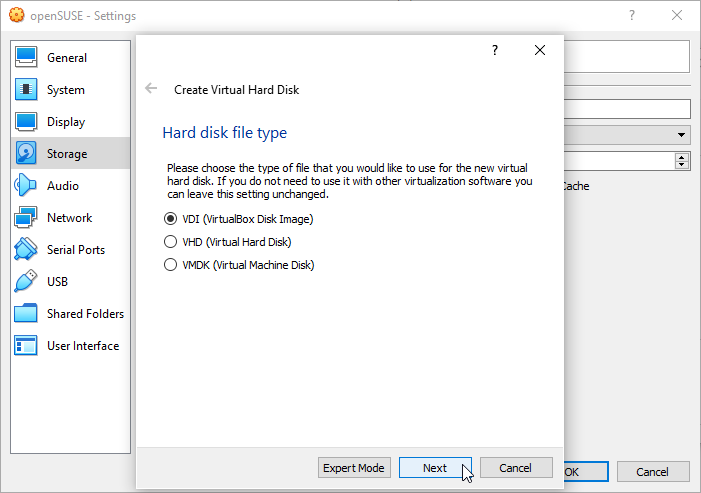Go back using the wizard arrow

point(152,89)
